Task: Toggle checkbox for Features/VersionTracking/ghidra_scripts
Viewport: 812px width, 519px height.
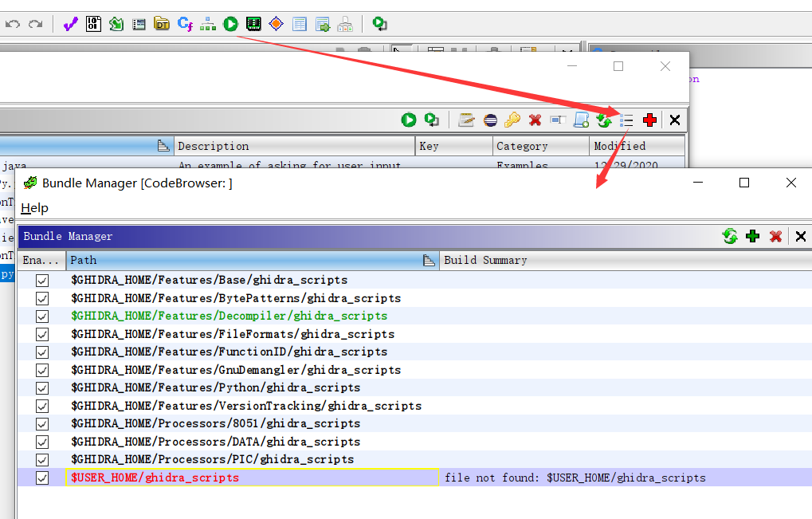Action: click(42, 406)
